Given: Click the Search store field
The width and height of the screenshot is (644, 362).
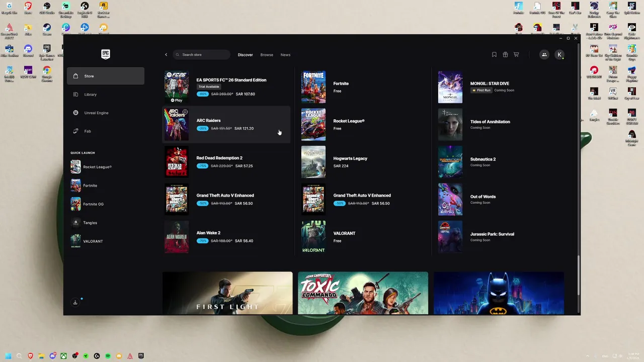Looking at the screenshot, I should pyautogui.click(x=201, y=54).
